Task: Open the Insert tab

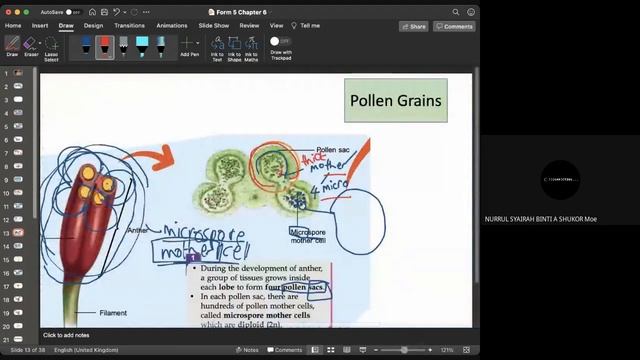Action: click(40, 26)
